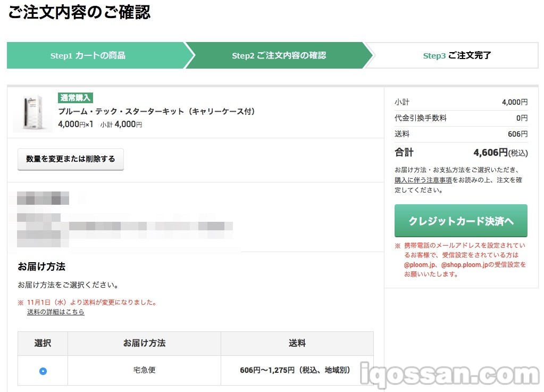Viewport: 544px width, 392px height.
Task: Click the red @ploom.jp mail settings notice
Action: click(461, 260)
